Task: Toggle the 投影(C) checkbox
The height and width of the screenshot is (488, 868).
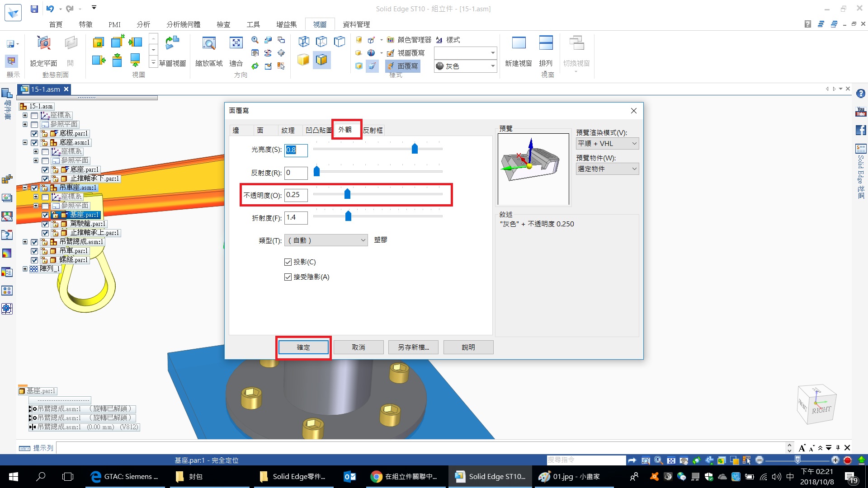Action: click(x=288, y=262)
